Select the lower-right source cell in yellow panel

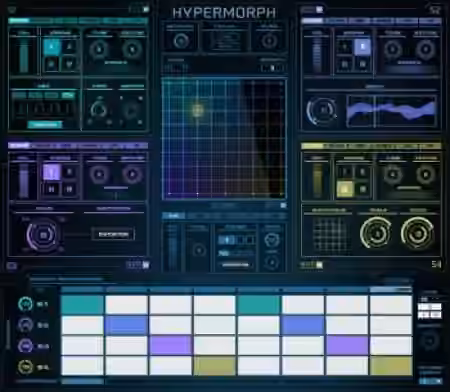(362, 189)
